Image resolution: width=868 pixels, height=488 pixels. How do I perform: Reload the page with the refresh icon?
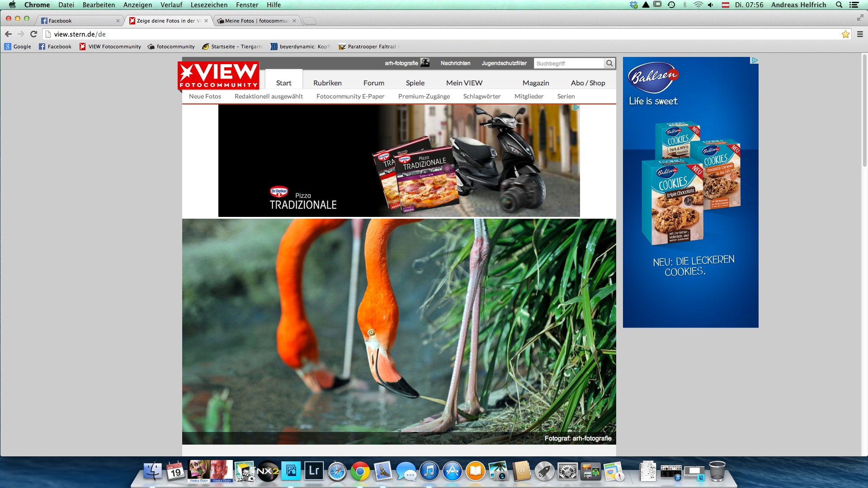click(33, 34)
